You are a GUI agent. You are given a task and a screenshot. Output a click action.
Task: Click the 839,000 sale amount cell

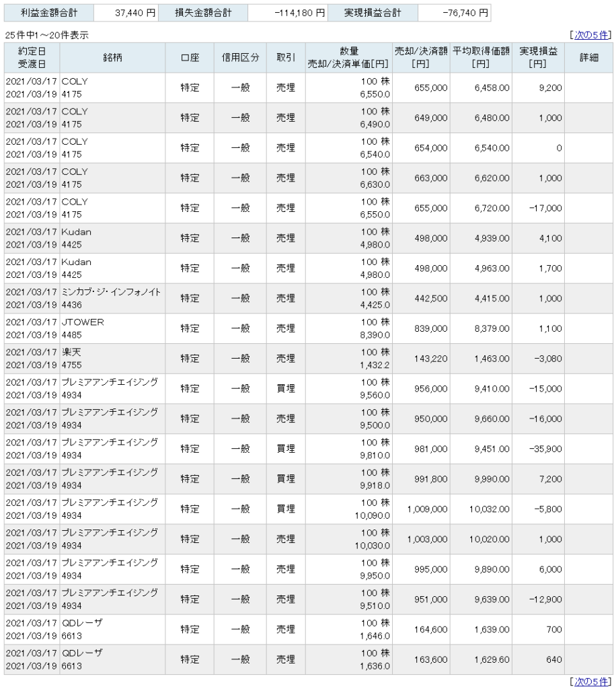(x=421, y=328)
